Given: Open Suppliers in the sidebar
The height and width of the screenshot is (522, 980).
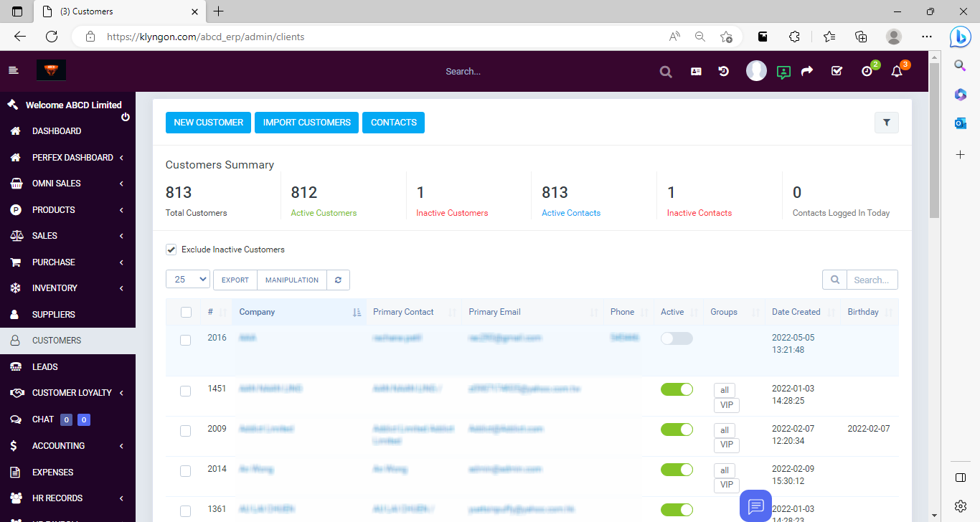Looking at the screenshot, I should [67, 314].
